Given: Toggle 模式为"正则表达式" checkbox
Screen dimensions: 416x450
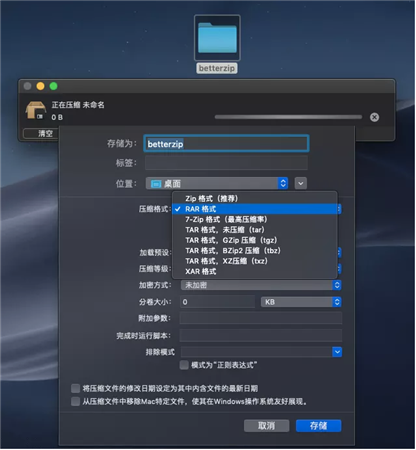Looking at the screenshot, I should [184, 365].
